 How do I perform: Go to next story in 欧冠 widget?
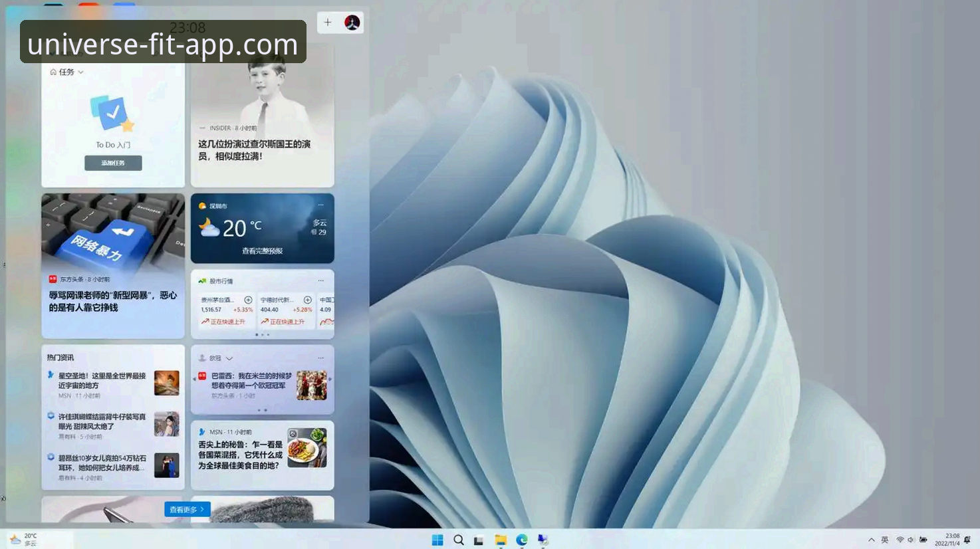pos(330,379)
